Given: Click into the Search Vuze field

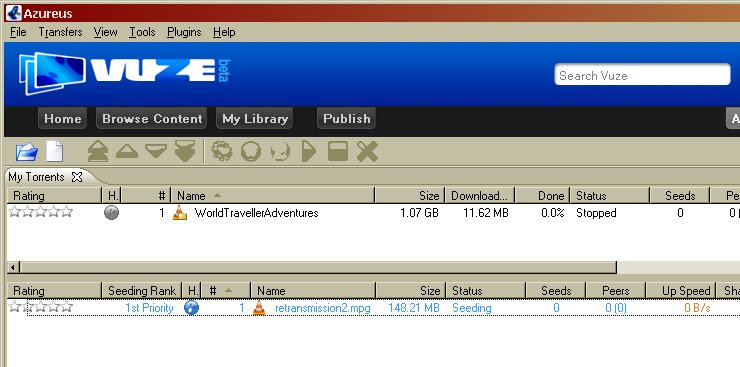Looking at the screenshot, I should tap(642, 75).
